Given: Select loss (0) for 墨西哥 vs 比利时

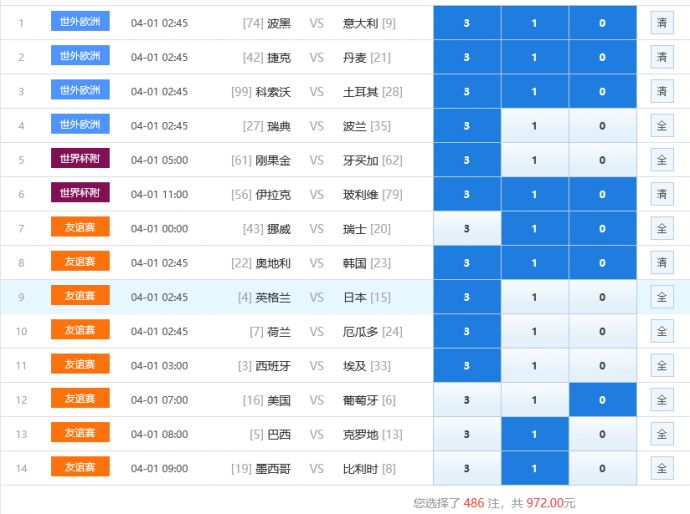Looking at the screenshot, I should [x=602, y=468].
